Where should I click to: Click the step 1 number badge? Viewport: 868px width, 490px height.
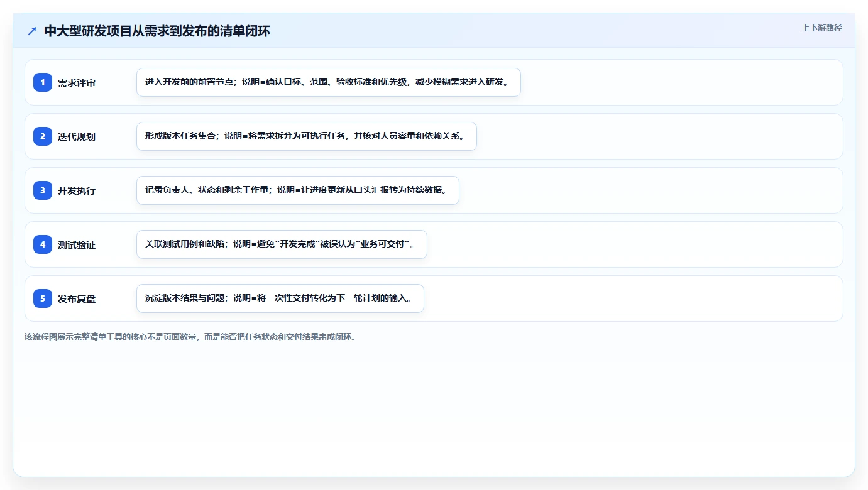point(43,82)
